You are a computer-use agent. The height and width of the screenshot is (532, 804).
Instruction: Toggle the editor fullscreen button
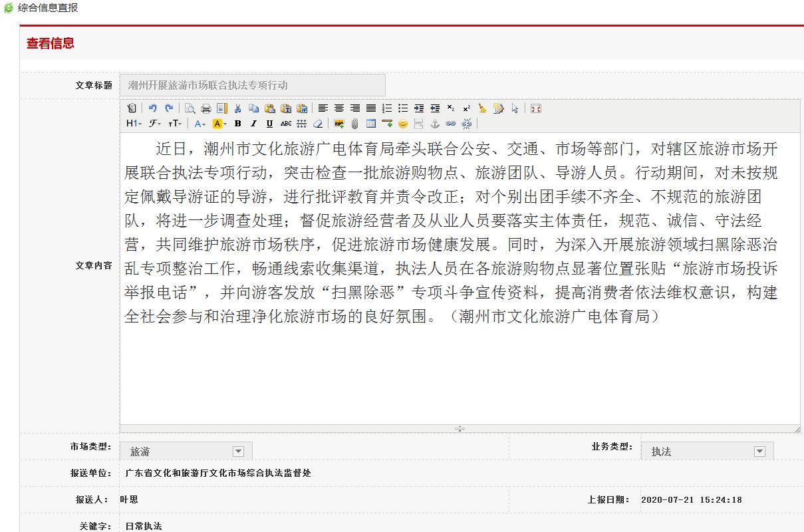(x=536, y=108)
